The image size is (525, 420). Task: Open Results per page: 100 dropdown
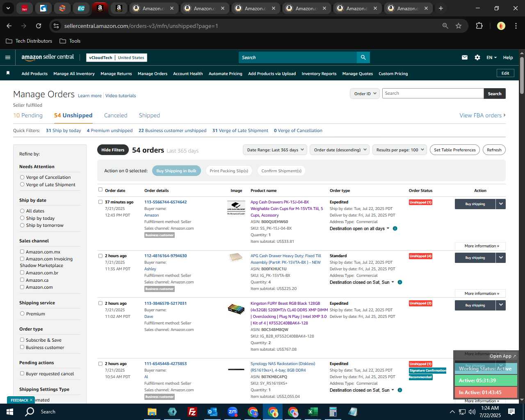tap(399, 150)
